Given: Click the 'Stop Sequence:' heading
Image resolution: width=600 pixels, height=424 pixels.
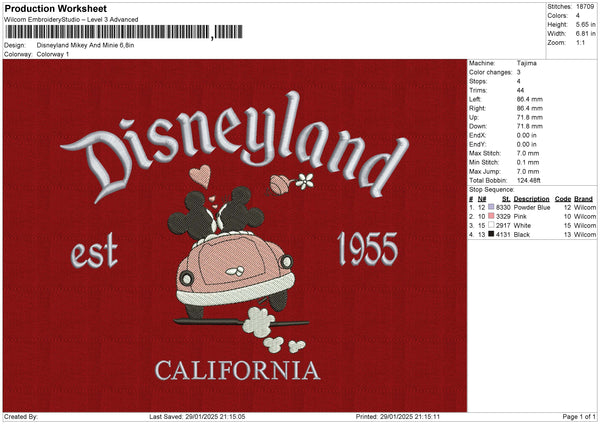Looking at the screenshot, I should coord(492,189).
